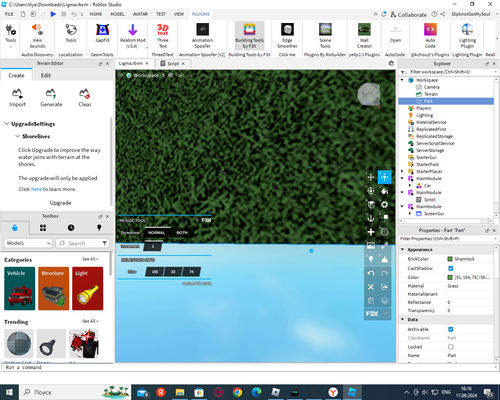Click Collaborate button

pos(409,15)
